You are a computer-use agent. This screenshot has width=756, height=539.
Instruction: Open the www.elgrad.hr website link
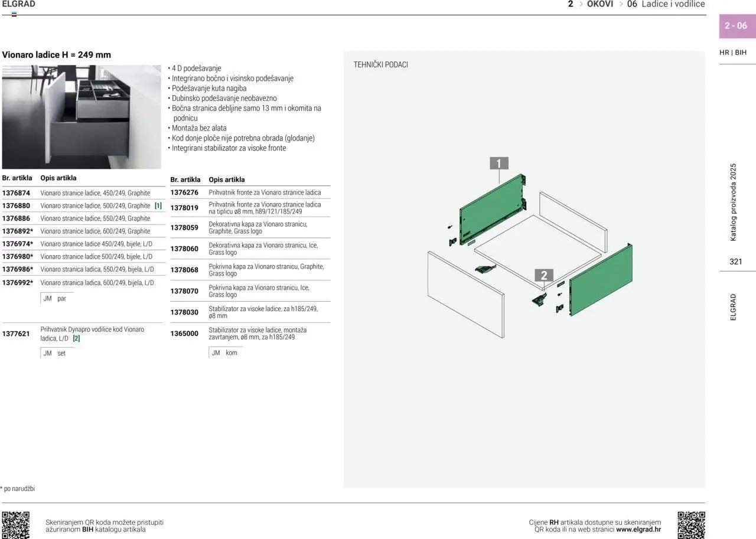click(x=638, y=530)
